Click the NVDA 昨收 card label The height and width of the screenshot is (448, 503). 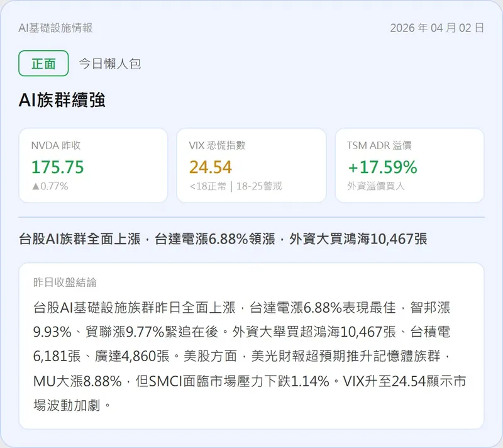(56, 145)
